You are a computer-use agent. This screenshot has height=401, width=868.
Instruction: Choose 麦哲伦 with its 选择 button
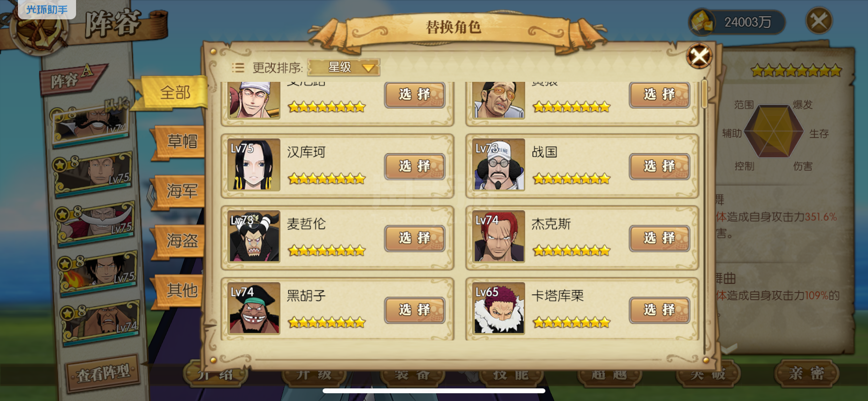click(415, 238)
